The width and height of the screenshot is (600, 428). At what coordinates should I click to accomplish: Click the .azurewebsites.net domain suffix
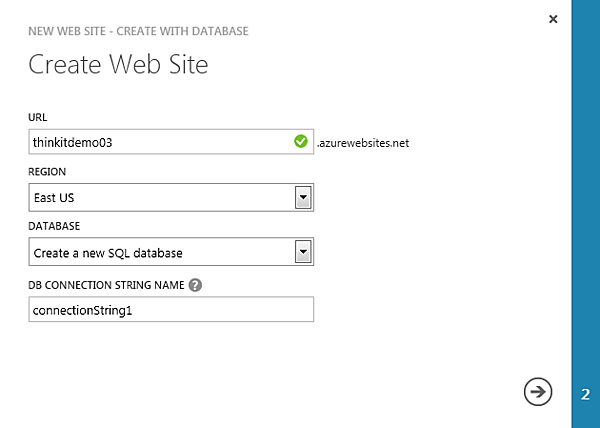(x=363, y=143)
